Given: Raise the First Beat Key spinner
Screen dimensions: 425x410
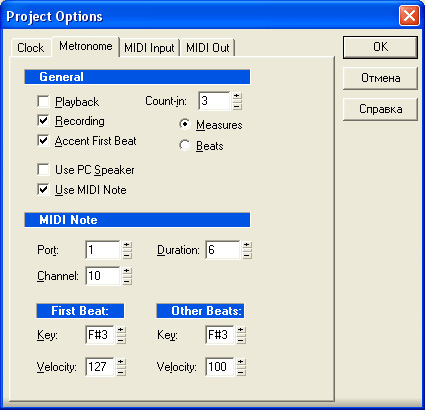Looking at the screenshot, I should click(x=121, y=330).
